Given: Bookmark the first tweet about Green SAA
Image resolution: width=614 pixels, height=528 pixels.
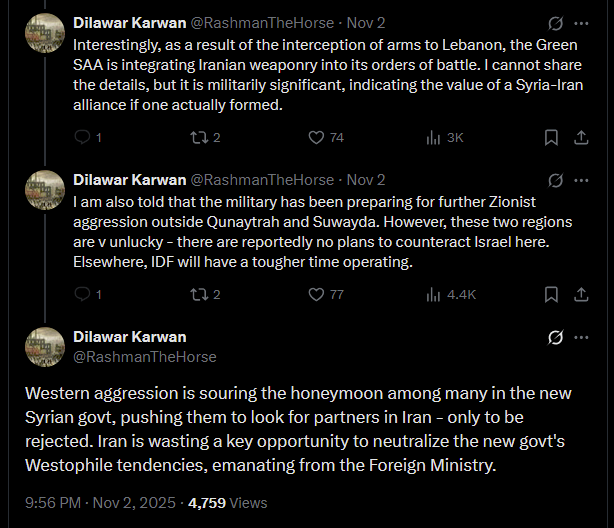Looking at the screenshot, I should pos(550,137).
